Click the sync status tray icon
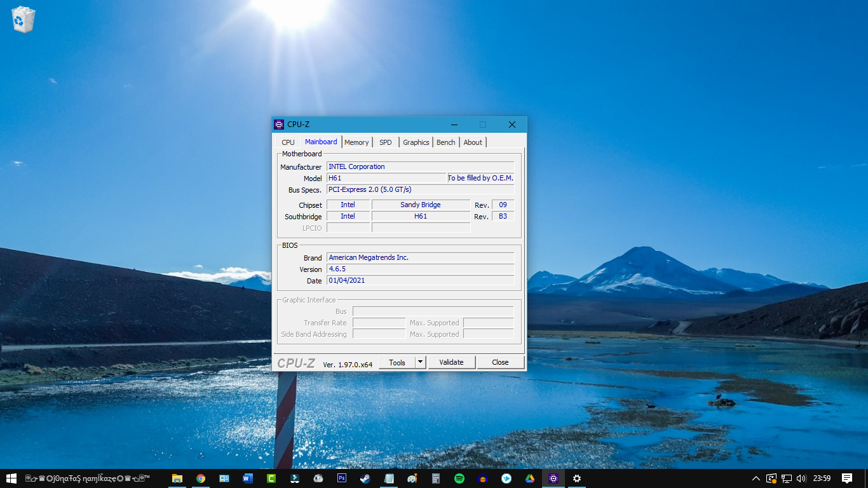The width and height of the screenshot is (868, 488). pos(771,478)
